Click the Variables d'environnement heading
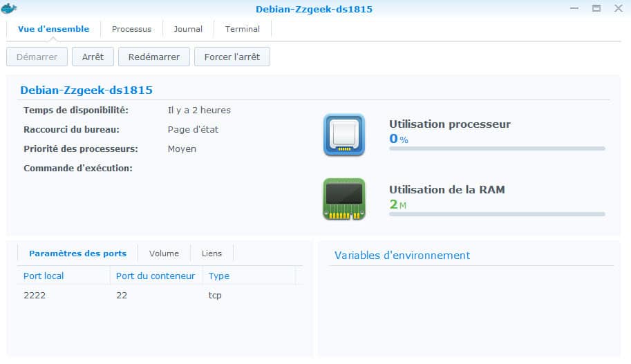The height and width of the screenshot is (364, 631). click(402, 256)
